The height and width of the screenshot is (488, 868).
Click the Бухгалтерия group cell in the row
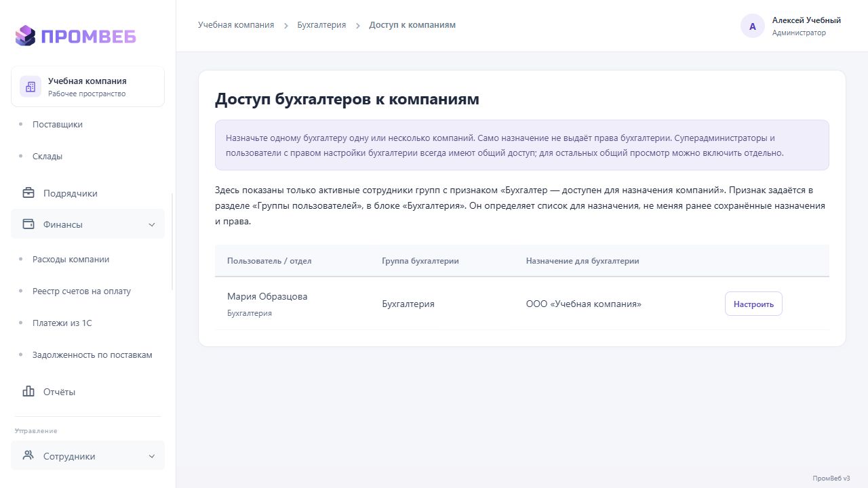[x=408, y=304]
